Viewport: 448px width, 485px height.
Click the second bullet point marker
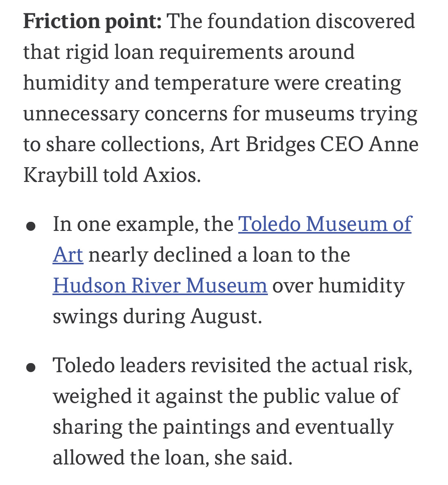click(x=31, y=368)
